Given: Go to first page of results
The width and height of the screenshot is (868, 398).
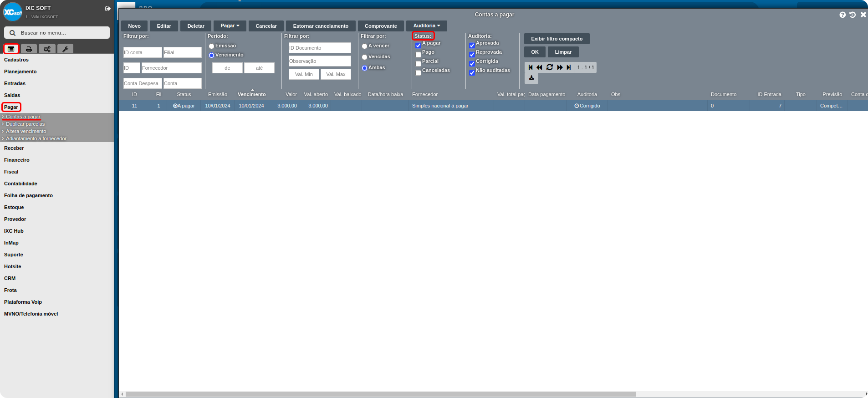Looking at the screenshot, I should pyautogui.click(x=531, y=67).
